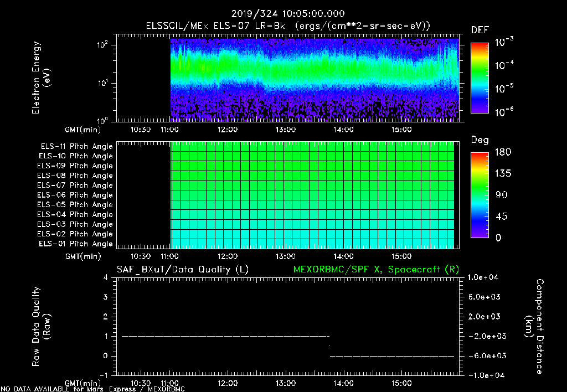Image resolution: width=567 pixels, height=392 pixels.
Task: Click the '4' tick on Raw Data Quality axis
Action: pyautogui.click(x=106, y=277)
